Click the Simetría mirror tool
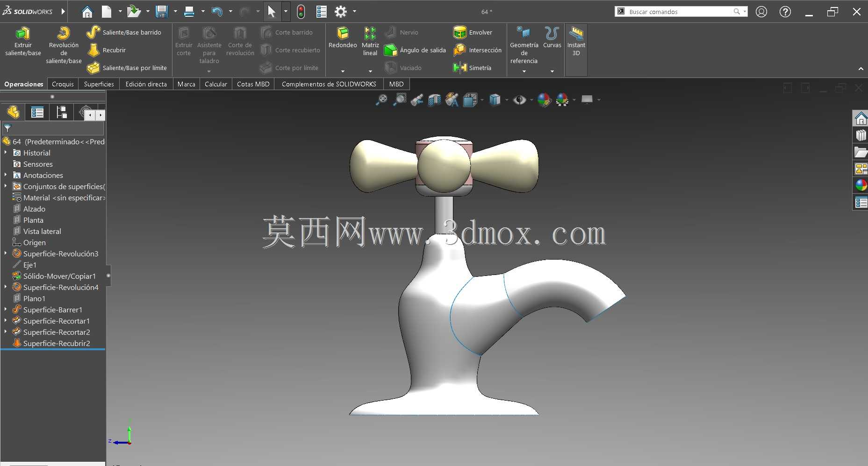Screen dimensions: 868x466 [x=472, y=68]
